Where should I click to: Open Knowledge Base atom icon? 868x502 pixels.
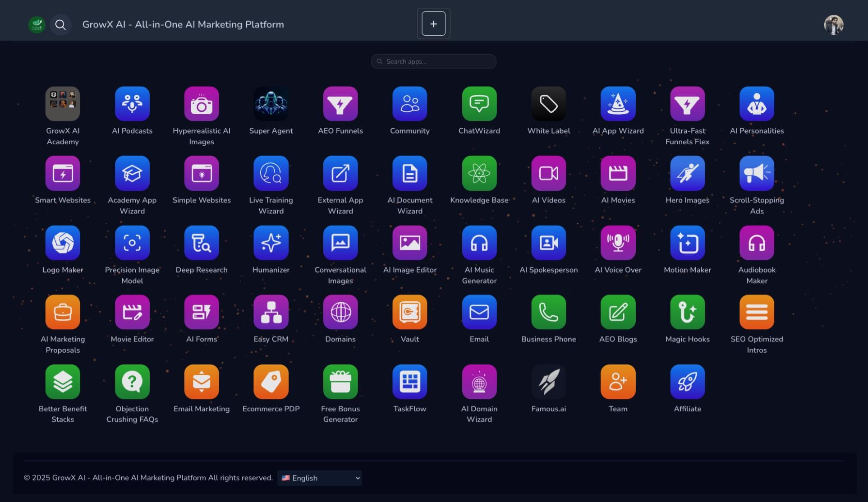479,173
